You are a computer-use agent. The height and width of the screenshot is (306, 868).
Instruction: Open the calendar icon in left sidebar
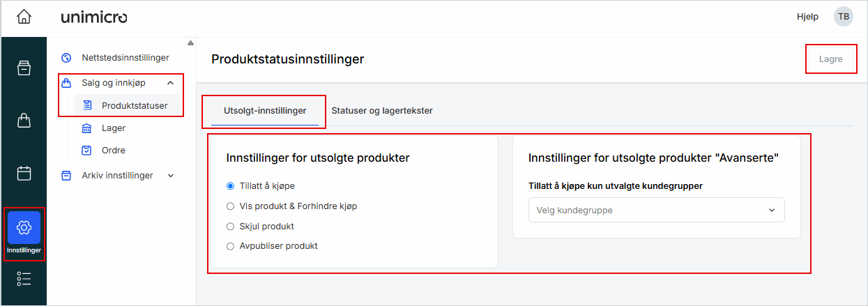tap(24, 173)
